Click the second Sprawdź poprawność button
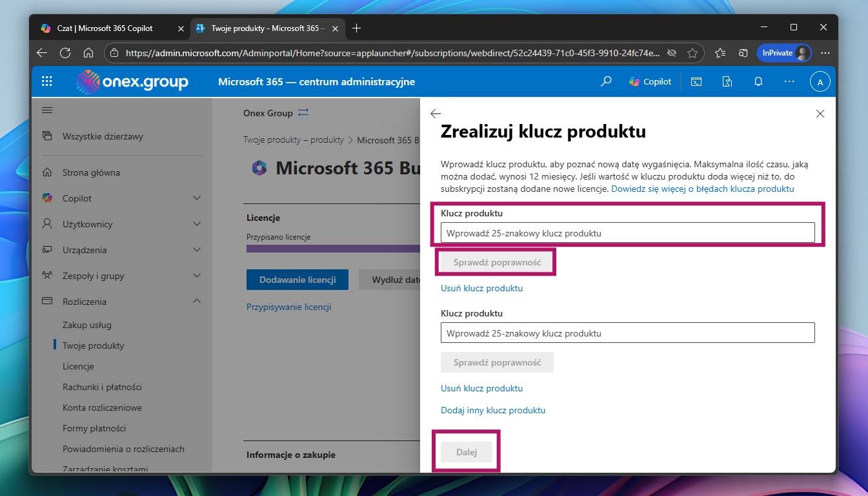868x496 pixels. click(x=497, y=362)
